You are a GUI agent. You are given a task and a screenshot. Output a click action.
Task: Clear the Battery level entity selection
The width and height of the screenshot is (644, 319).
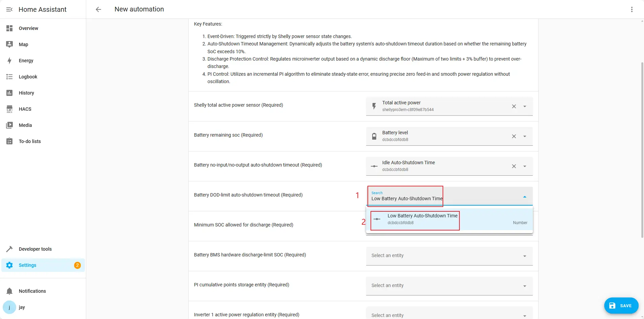514,136
